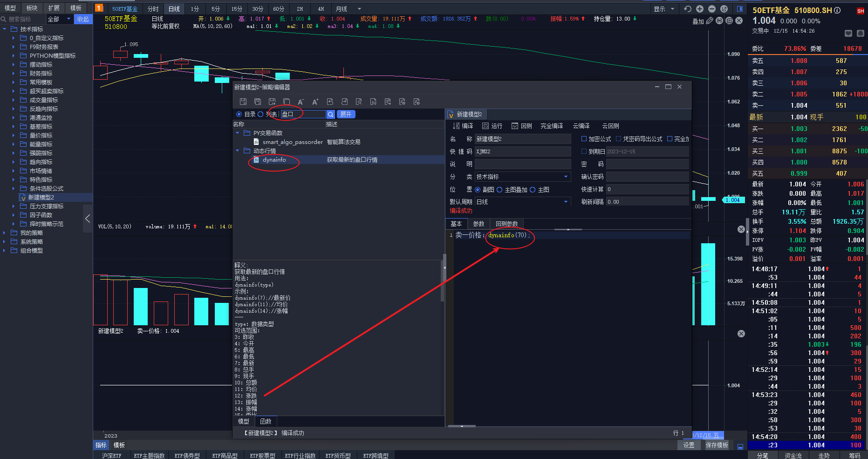
Task: Zoom out the chart with the minus icon
Action: 712,9
